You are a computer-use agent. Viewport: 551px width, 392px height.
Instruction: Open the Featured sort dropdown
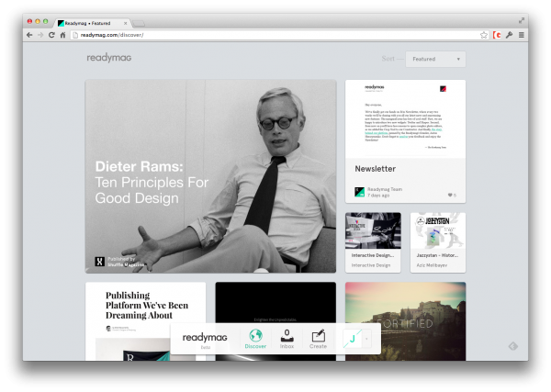point(435,59)
